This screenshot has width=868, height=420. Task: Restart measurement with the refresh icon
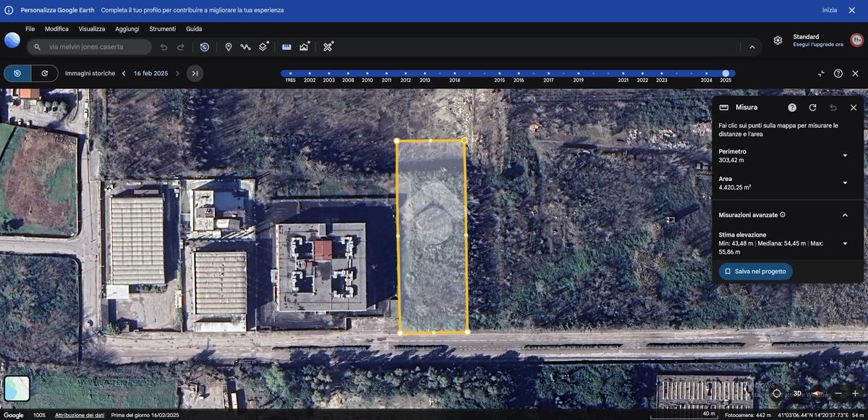(812, 107)
